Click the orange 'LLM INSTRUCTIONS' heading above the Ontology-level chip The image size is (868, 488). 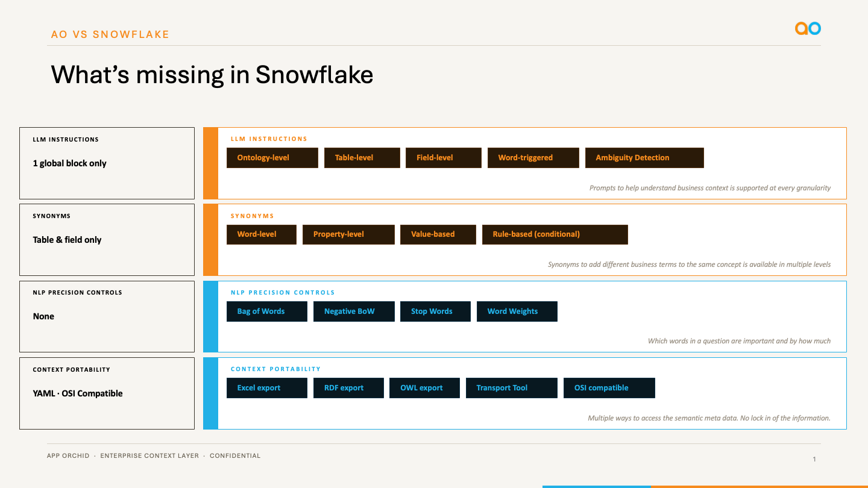[269, 139]
